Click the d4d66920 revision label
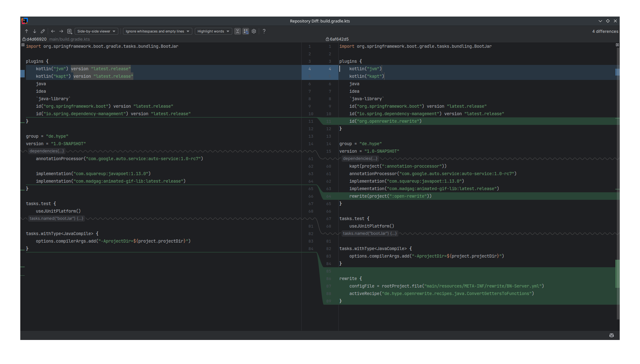Screen dimensions: 640x364 [x=36, y=39]
